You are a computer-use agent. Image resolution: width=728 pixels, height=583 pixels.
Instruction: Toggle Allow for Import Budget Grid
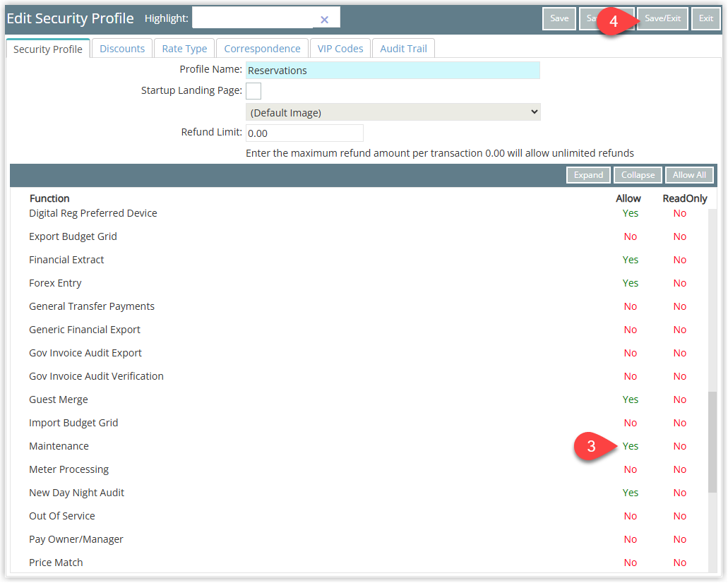pos(630,423)
